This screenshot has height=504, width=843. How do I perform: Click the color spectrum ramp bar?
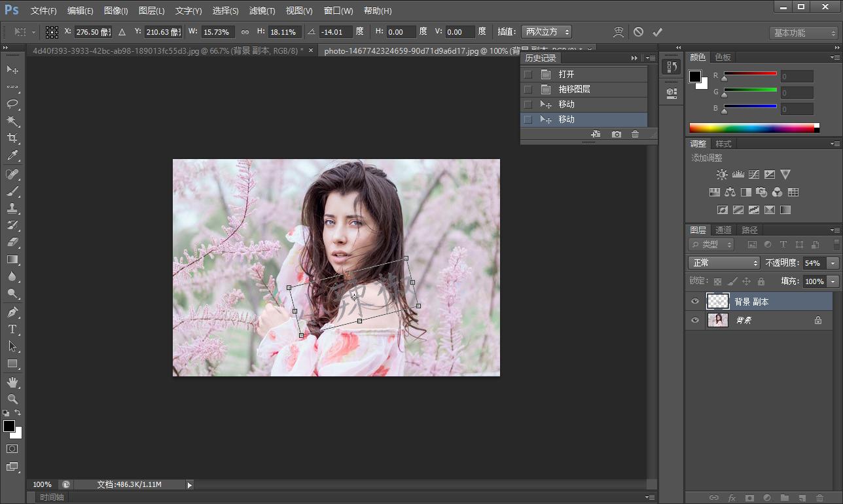coord(753,128)
